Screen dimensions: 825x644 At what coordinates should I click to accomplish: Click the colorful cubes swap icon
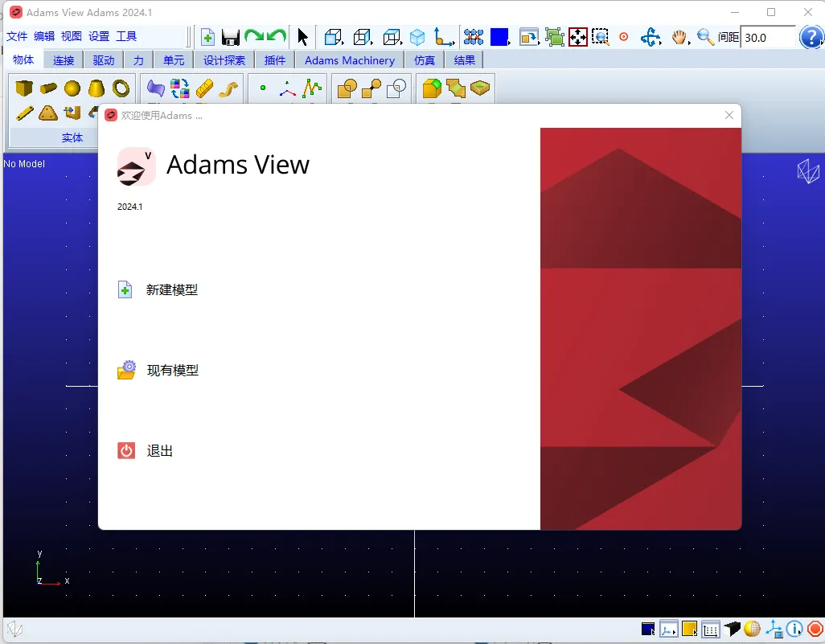tap(180, 88)
